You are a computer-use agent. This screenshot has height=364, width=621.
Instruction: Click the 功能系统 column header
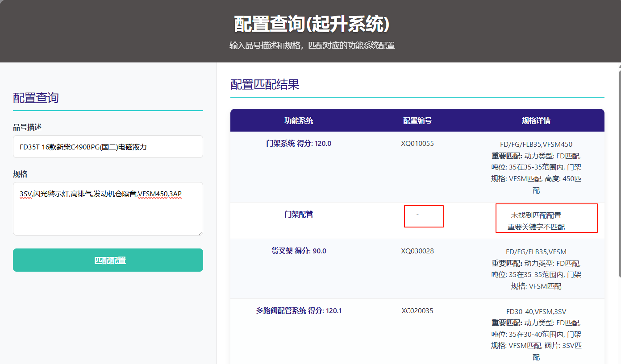(x=299, y=120)
